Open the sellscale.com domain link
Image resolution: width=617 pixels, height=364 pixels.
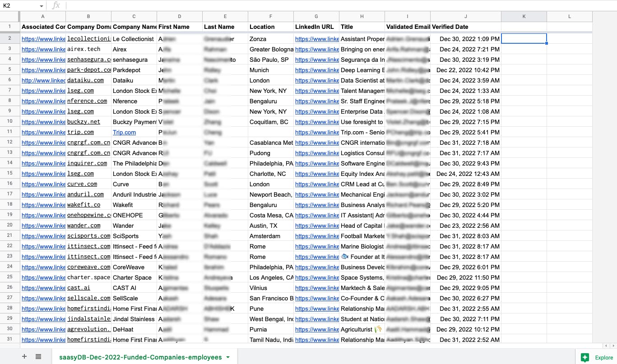pyautogui.click(x=88, y=298)
